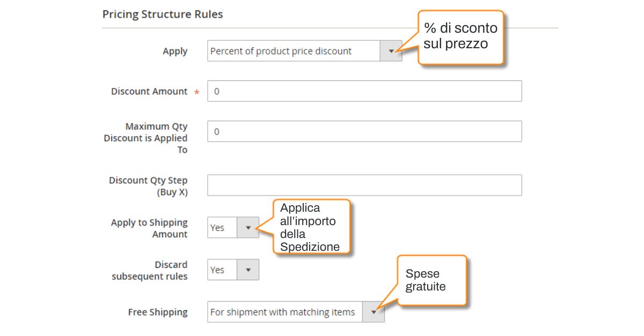Click the Pricing Structure Rules heading
Viewport: 644px width, 336px height.
163,14
